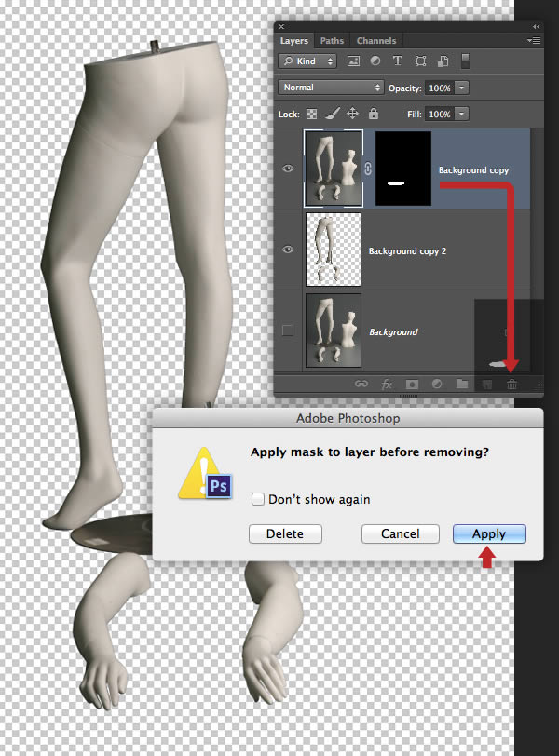Image resolution: width=559 pixels, height=756 pixels.
Task: Click the adjustment layer filter icon
Action: coord(375,61)
